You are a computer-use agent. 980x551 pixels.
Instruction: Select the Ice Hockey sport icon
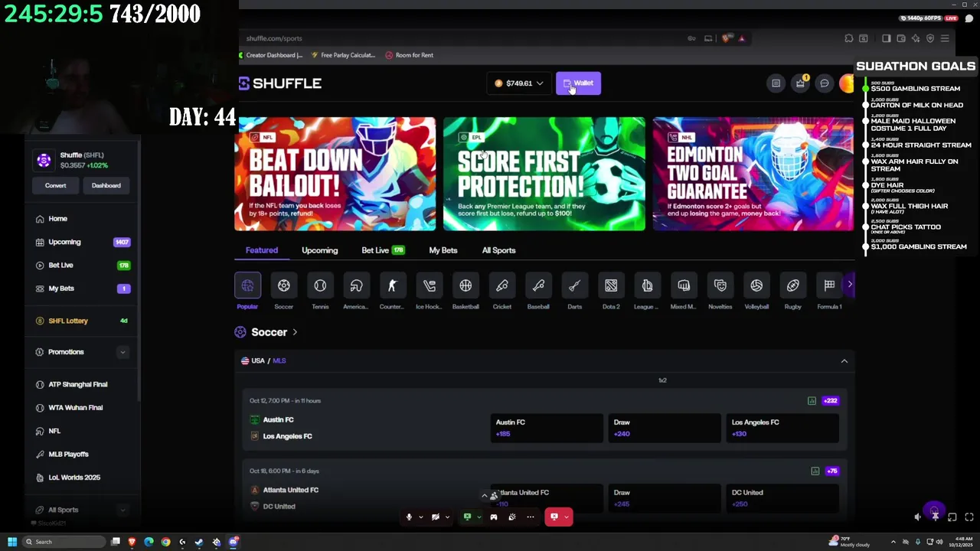click(x=430, y=285)
